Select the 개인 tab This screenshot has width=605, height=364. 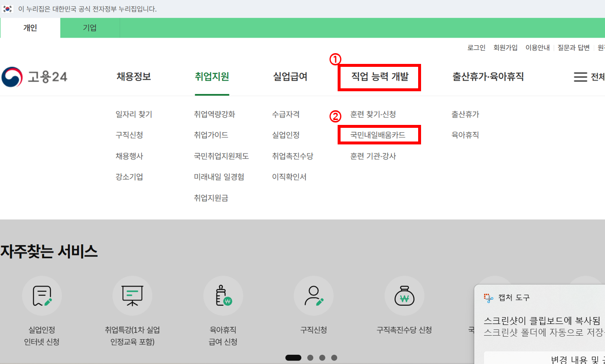pyautogui.click(x=30, y=28)
